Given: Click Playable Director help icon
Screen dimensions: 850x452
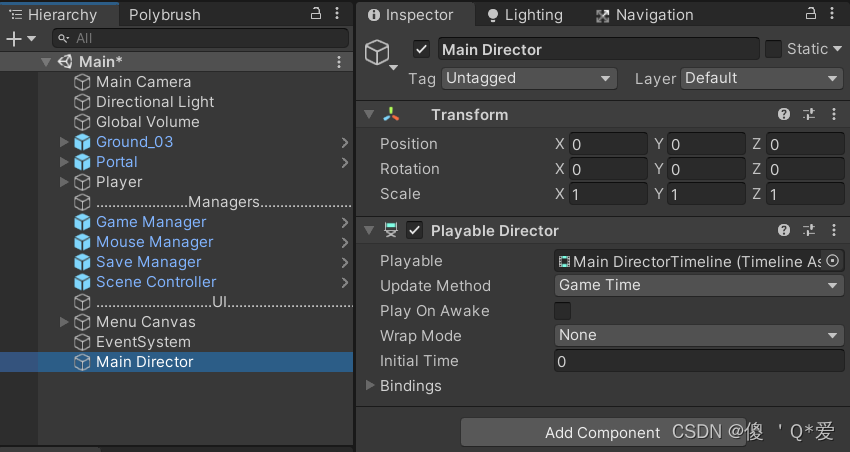Looking at the screenshot, I should pyautogui.click(x=784, y=231).
